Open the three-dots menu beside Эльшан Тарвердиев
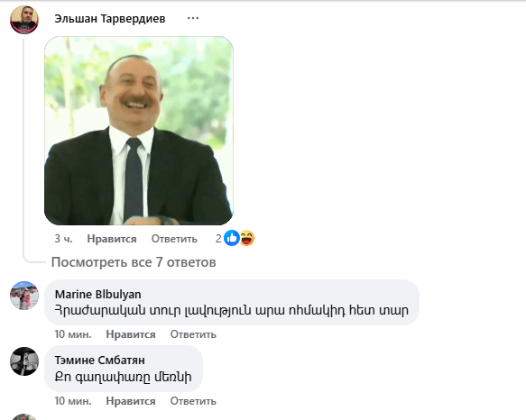The height and width of the screenshot is (420, 526). pos(193,18)
